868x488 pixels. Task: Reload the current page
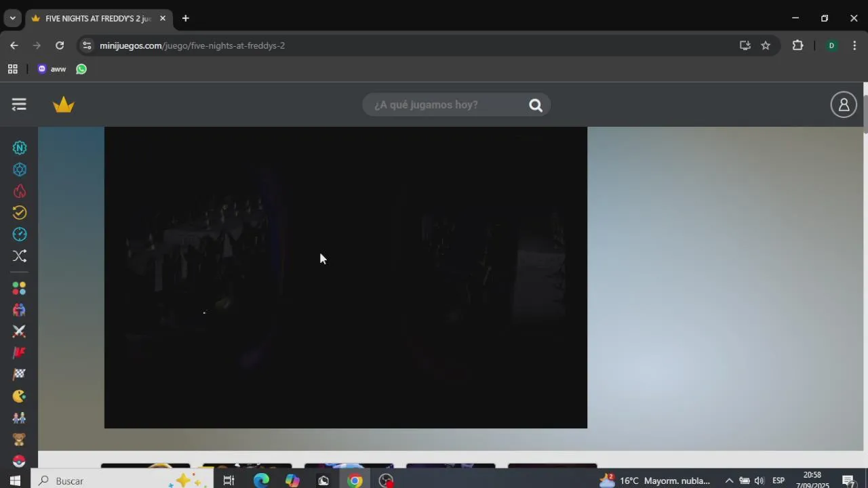tap(60, 45)
